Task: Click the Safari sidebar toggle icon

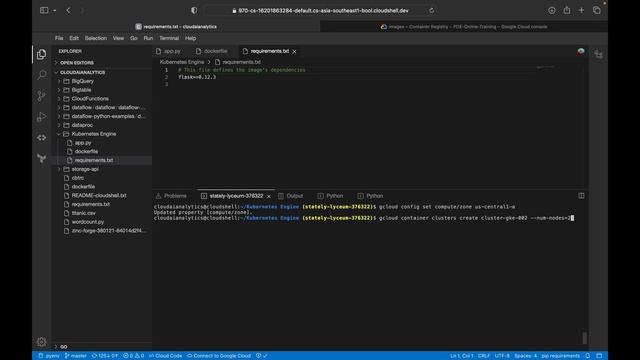Action: click(44, 10)
